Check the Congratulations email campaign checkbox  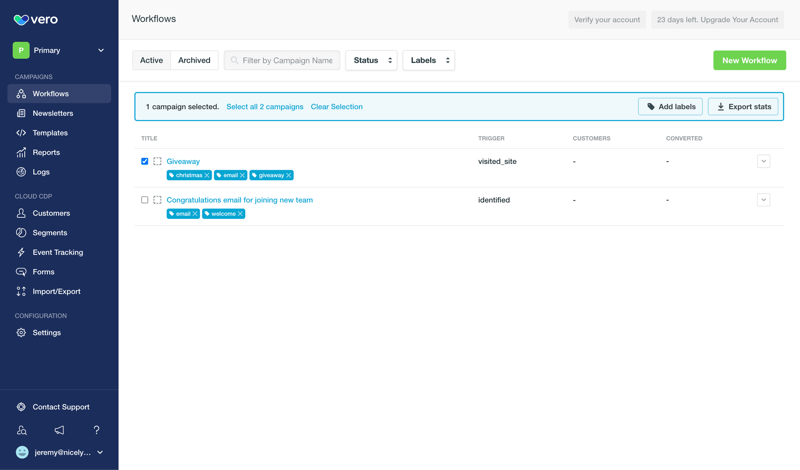145,200
